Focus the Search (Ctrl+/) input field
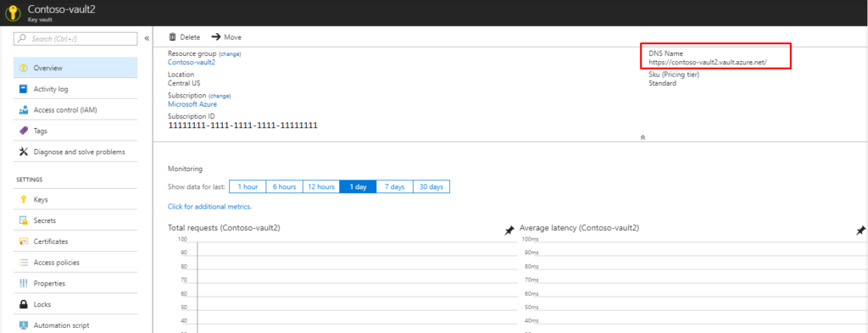The width and height of the screenshot is (868, 333). [75, 39]
